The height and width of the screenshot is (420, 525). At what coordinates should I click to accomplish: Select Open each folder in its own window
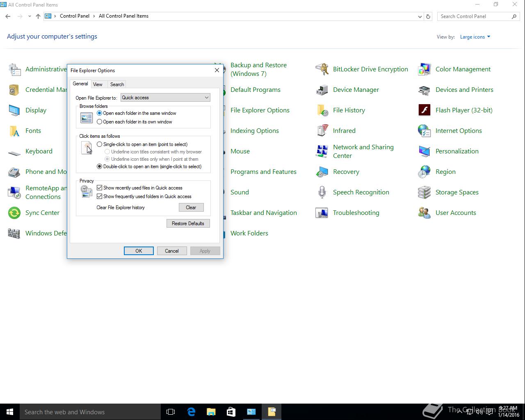click(x=99, y=122)
